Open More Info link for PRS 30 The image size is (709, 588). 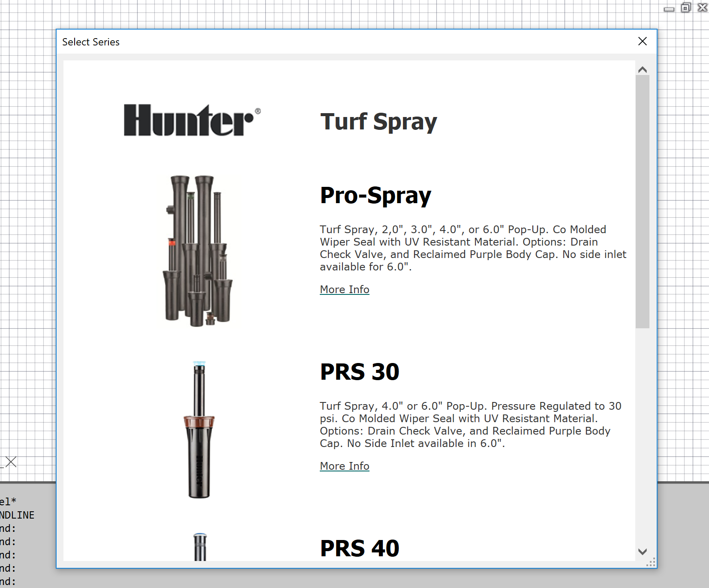(x=345, y=466)
